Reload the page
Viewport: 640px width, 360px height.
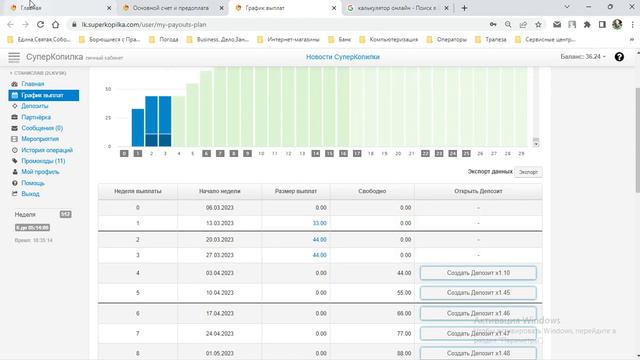pos(40,24)
